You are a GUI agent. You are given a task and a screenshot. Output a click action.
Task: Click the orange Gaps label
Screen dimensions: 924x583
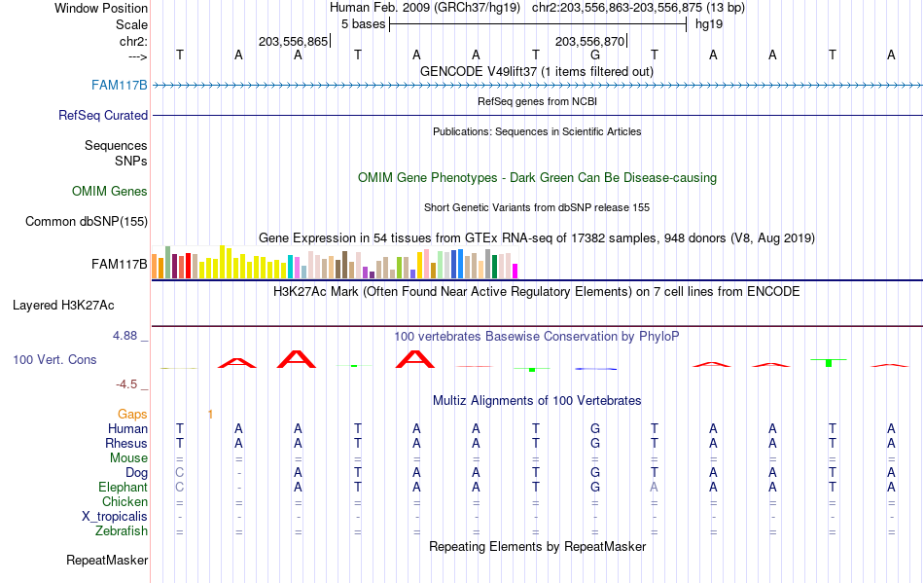click(x=132, y=414)
